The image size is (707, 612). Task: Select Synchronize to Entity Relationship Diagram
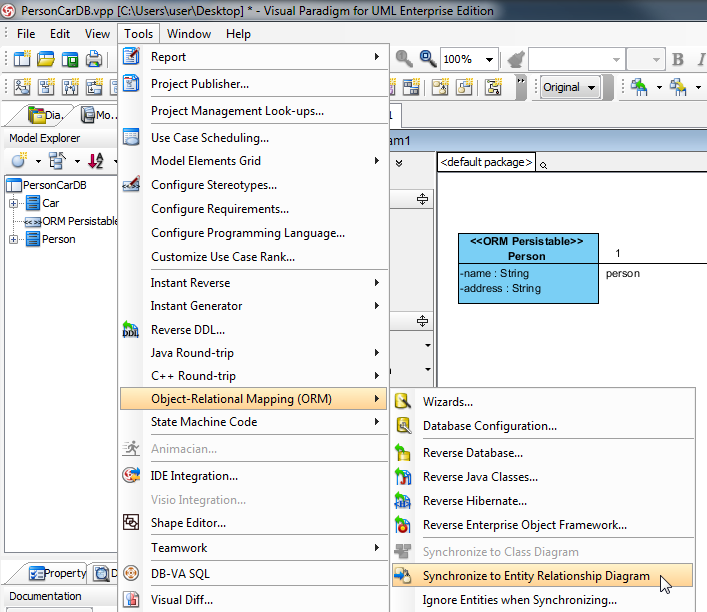542,575
